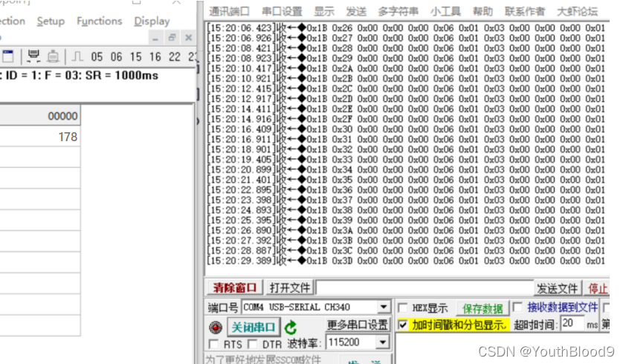Click the 停止 button
This screenshot has height=364, width=626.
[x=598, y=288]
